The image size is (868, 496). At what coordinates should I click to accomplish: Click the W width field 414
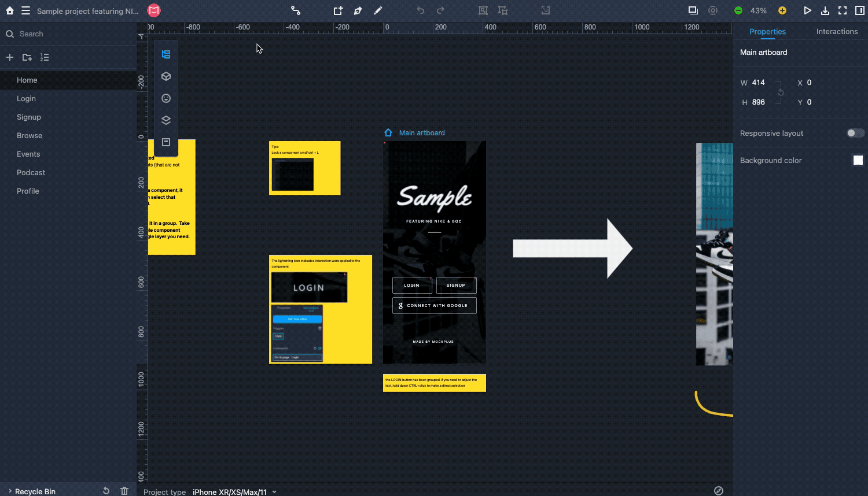(x=759, y=83)
